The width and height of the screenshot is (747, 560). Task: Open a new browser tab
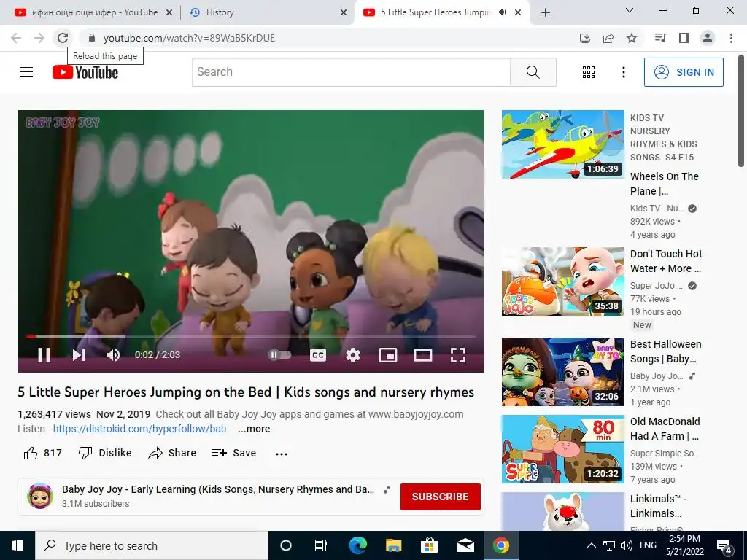[546, 12]
